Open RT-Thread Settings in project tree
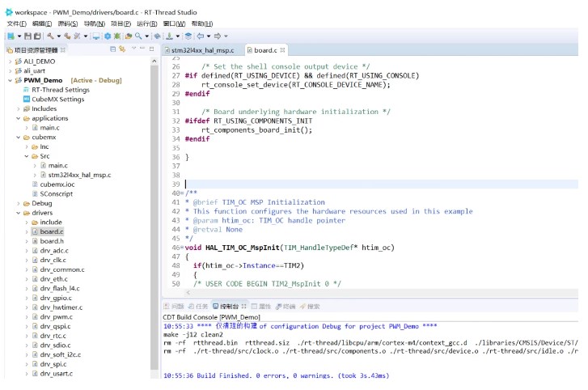Image resolution: width=588 pixels, height=390 pixels. 60,90
